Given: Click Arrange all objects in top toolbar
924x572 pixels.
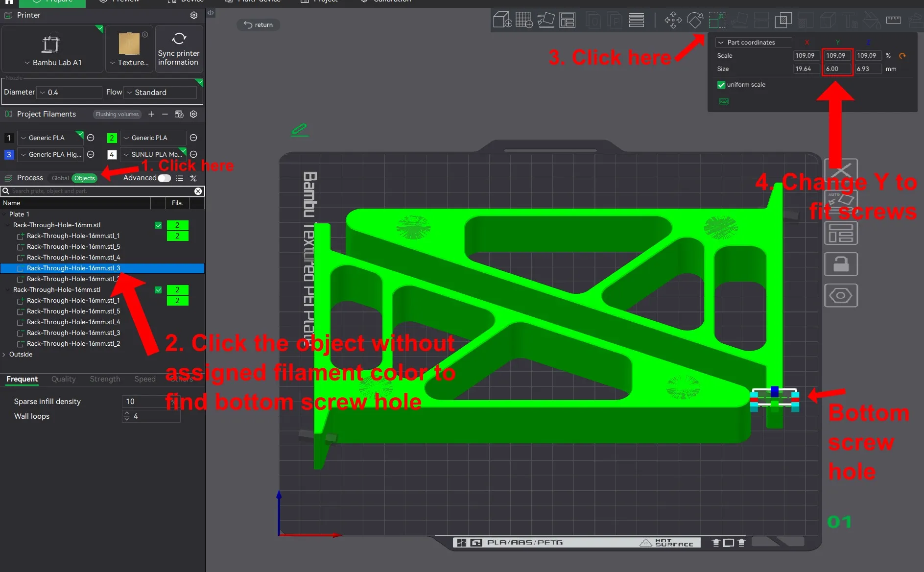Looking at the screenshot, I should click(x=568, y=20).
